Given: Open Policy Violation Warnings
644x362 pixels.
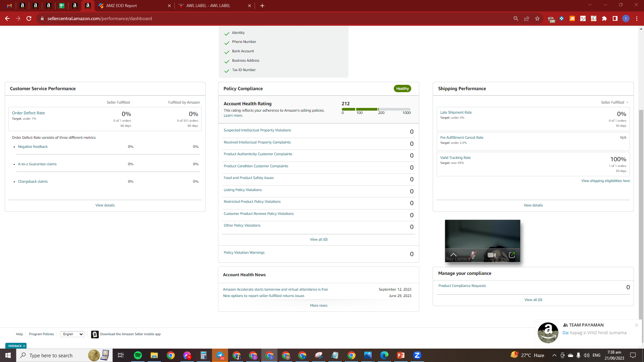Looking at the screenshot, I should point(244,253).
